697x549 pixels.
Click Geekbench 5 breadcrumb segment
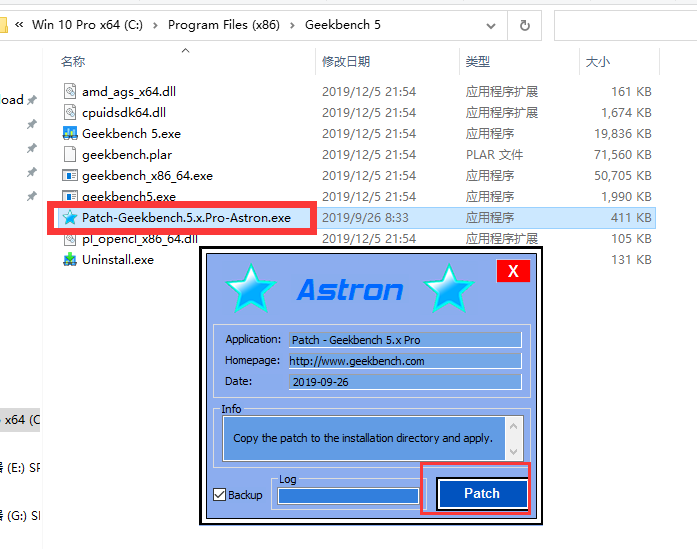[343, 25]
